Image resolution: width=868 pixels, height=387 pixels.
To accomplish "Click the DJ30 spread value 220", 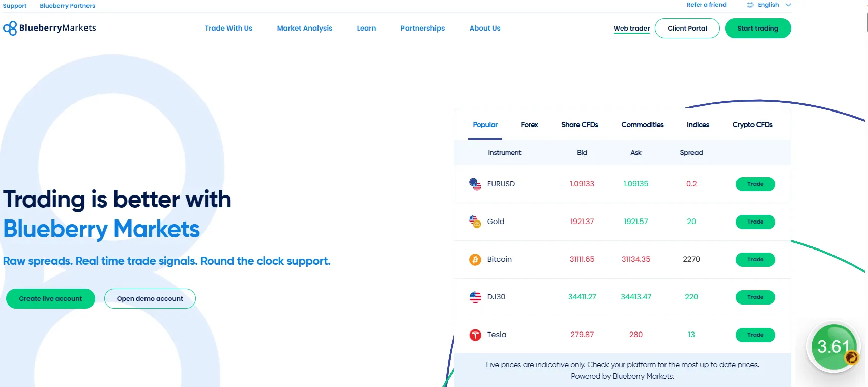I will [691, 297].
